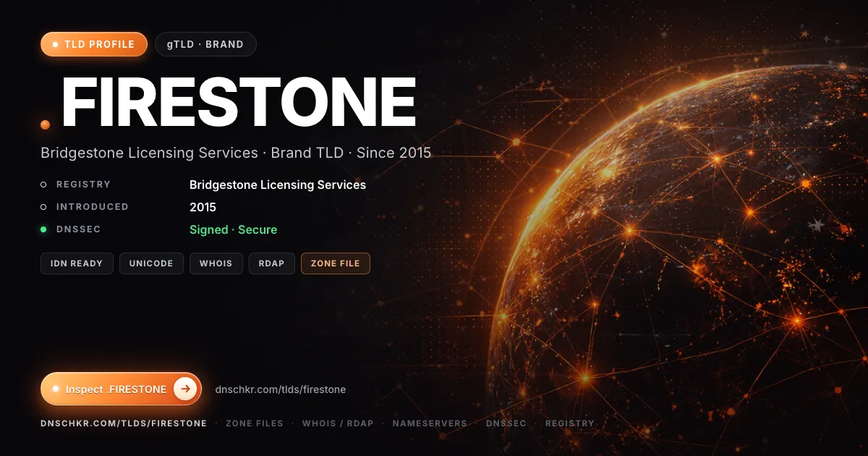The height and width of the screenshot is (456, 868).
Task: Click the TLD PROFILE badge
Action: (x=94, y=44)
